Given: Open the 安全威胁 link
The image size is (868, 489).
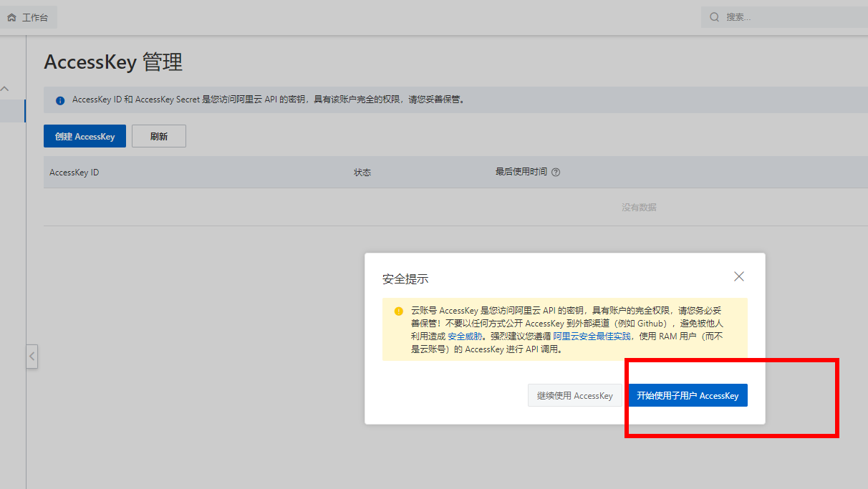Looking at the screenshot, I should point(464,336).
